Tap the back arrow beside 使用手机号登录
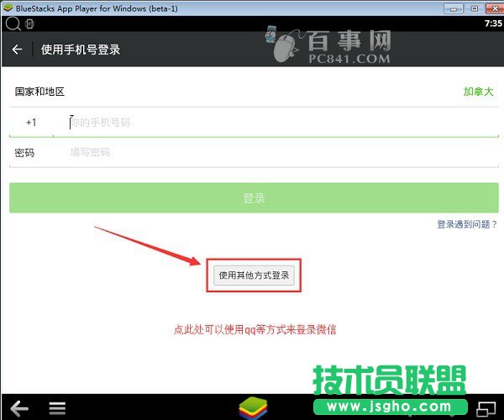 pos(17,50)
